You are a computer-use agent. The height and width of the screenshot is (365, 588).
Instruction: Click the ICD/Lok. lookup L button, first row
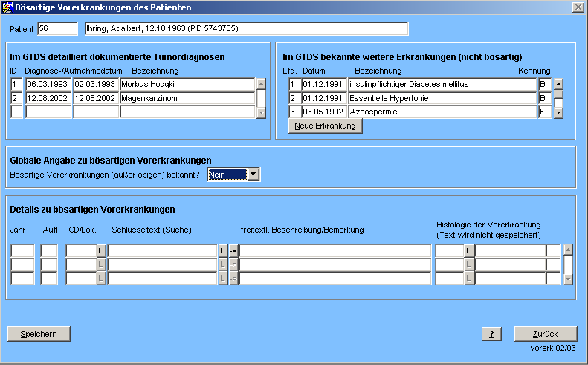(x=102, y=251)
